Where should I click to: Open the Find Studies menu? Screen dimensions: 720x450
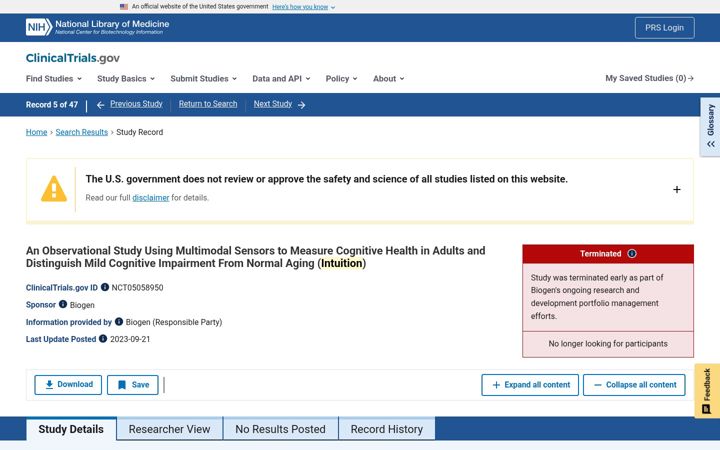[54, 79]
